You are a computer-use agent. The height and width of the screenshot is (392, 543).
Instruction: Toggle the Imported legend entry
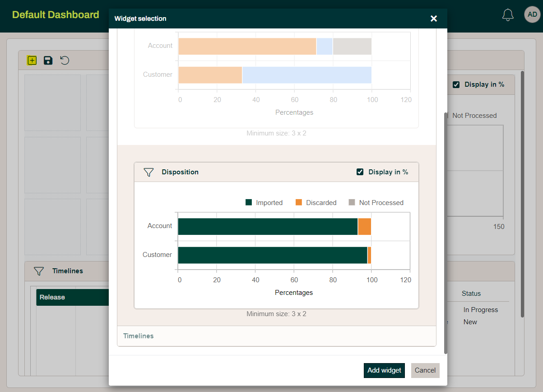coord(264,203)
